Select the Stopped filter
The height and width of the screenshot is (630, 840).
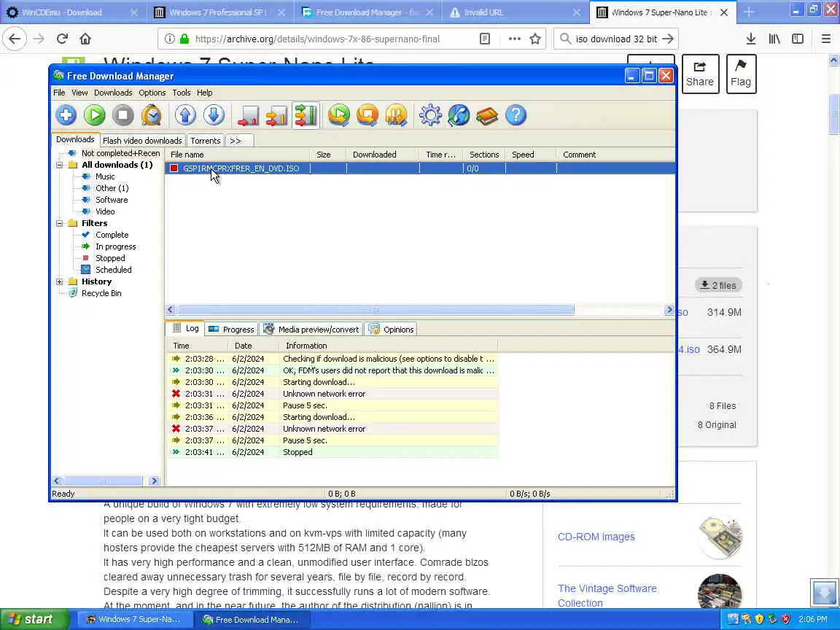(110, 258)
